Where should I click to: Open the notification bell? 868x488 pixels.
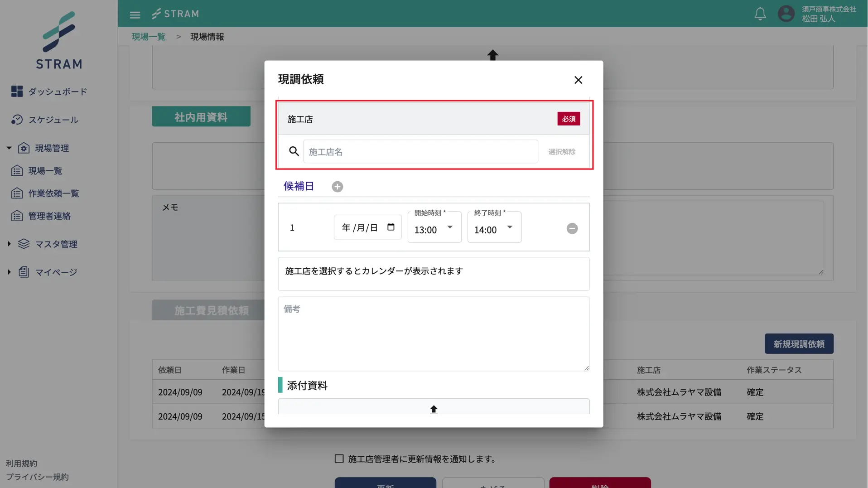(x=760, y=14)
